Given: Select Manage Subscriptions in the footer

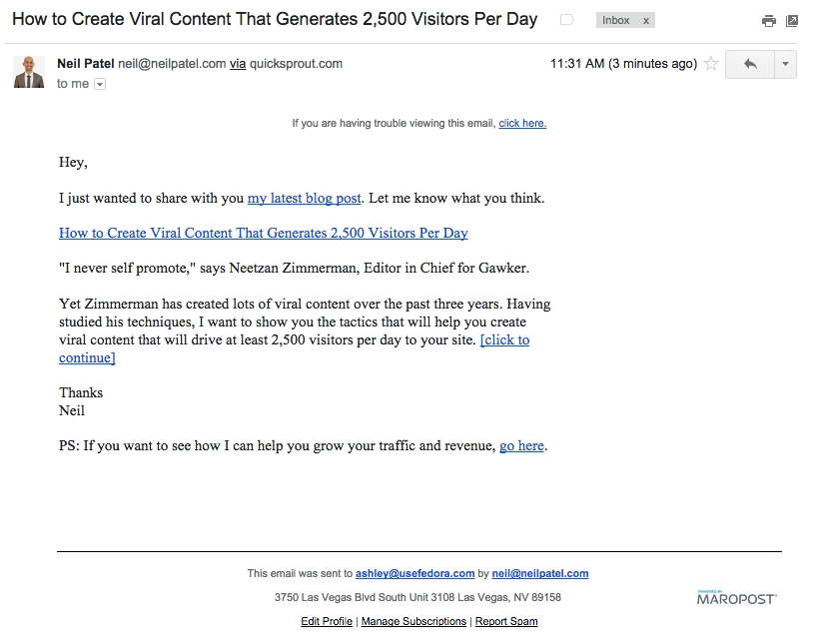Looking at the screenshot, I should pos(412,621).
